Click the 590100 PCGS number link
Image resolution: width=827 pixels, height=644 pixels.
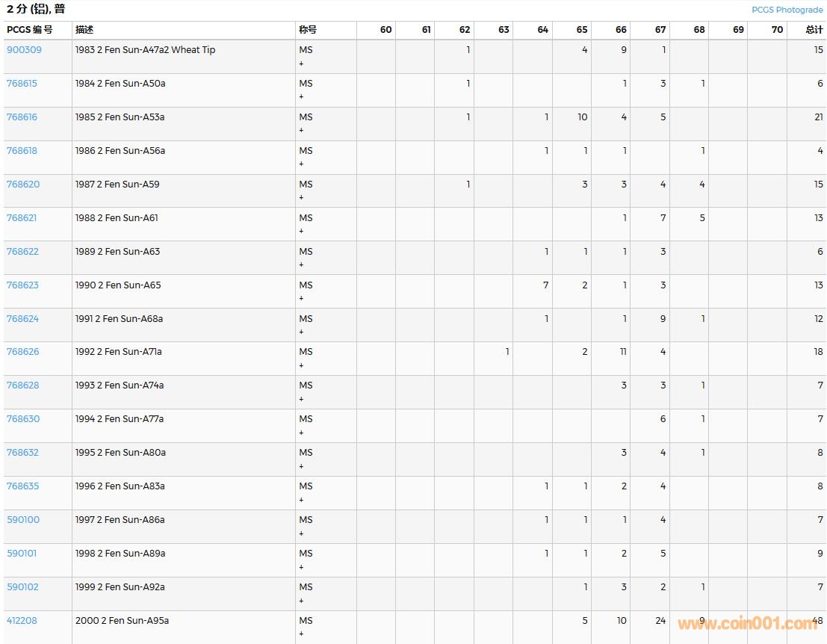23,520
